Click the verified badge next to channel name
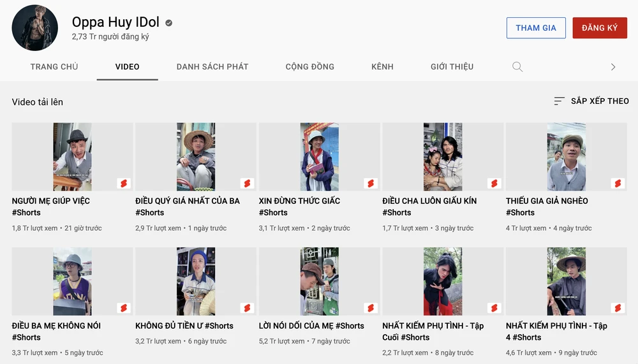The height and width of the screenshot is (364, 638). pyautogui.click(x=169, y=23)
